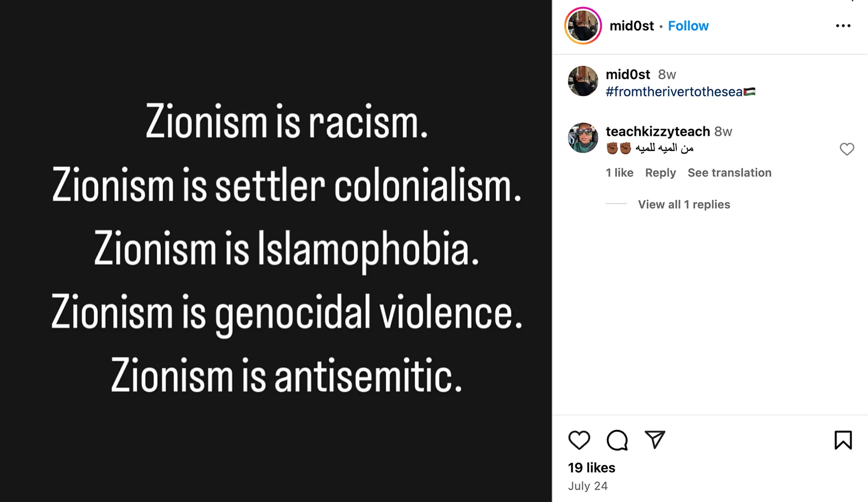Expand View all 1 replies
This screenshot has width=868, height=502.
point(684,204)
